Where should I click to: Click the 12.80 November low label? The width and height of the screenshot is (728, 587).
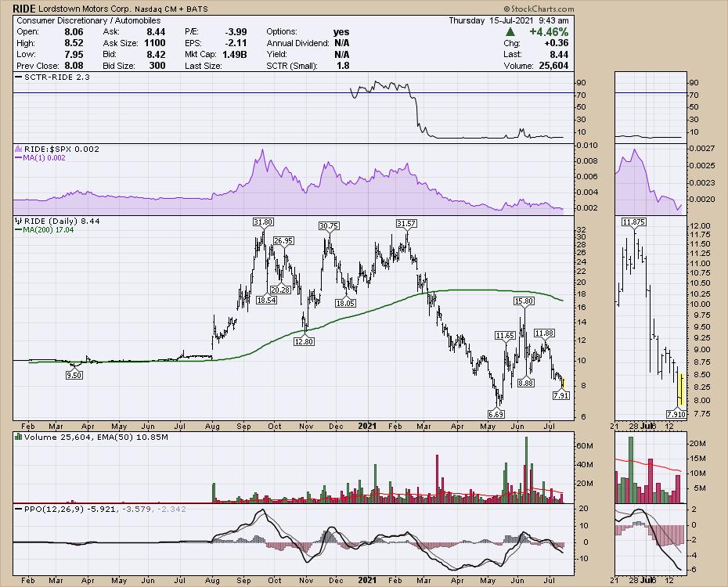click(x=304, y=341)
